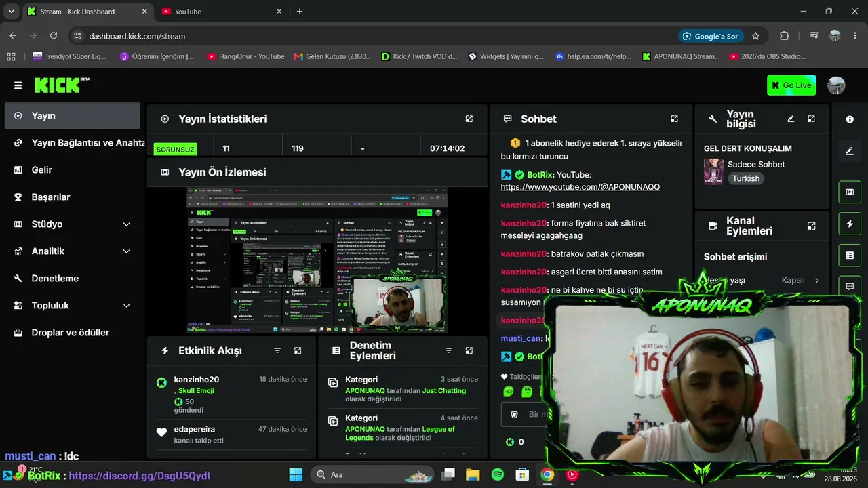
Task: Click the Skull Emoji gift link
Action: (196, 391)
